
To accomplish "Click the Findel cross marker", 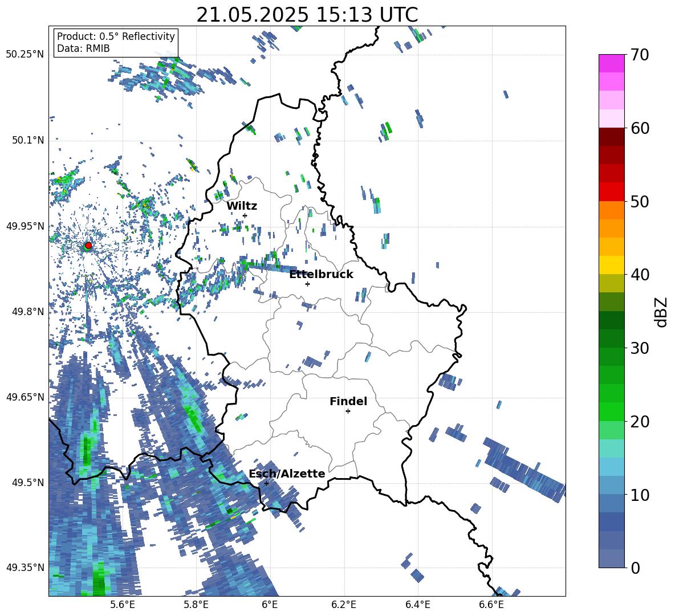I will pos(348,411).
